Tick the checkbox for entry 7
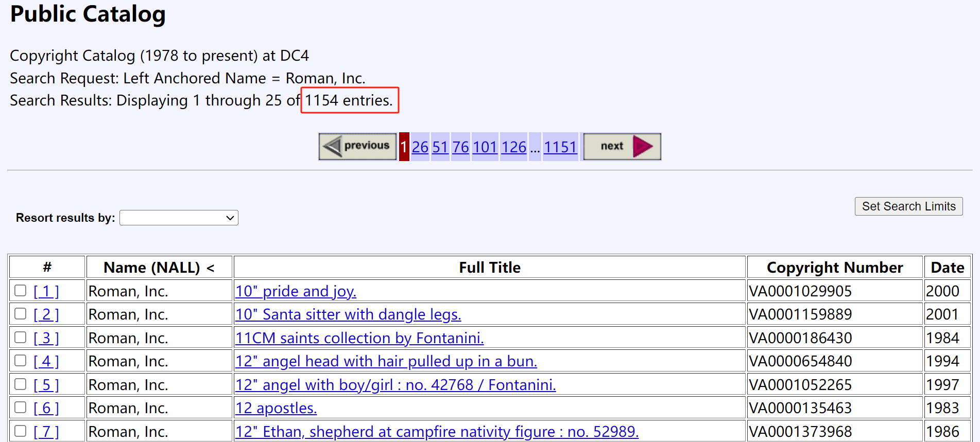Screen dimensions: 980x442 pos(21,431)
